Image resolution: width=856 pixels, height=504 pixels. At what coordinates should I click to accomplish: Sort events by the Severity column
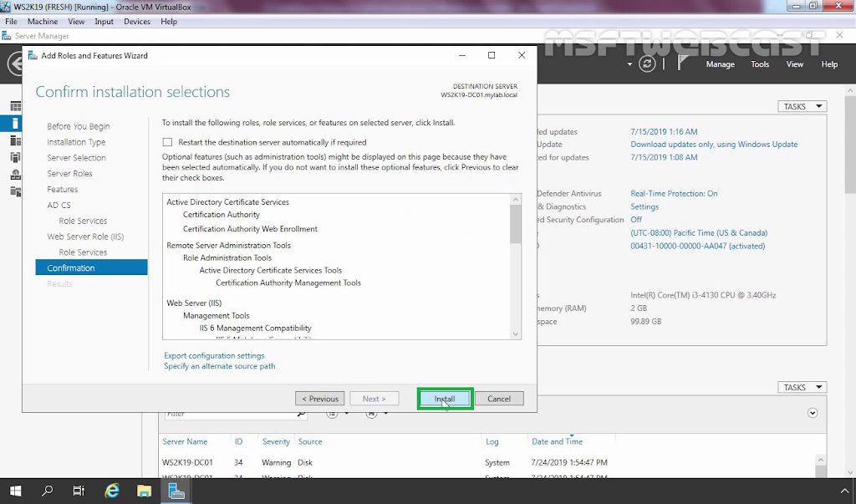[276, 442]
